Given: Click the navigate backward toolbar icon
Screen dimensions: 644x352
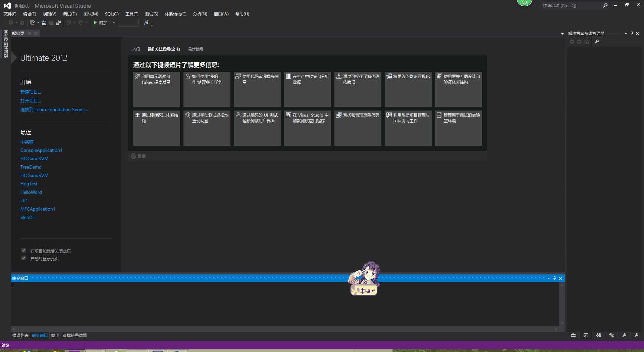Looking at the screenshot, I should point(11,23).
